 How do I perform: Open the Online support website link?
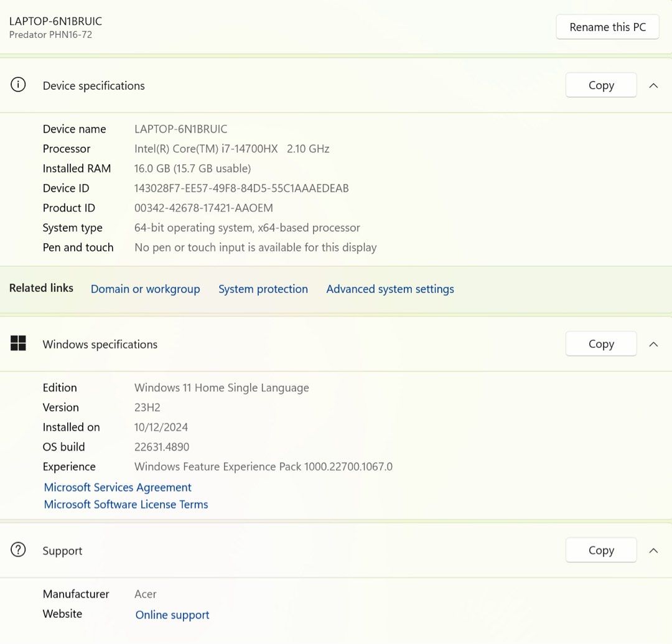click(172, 615)
